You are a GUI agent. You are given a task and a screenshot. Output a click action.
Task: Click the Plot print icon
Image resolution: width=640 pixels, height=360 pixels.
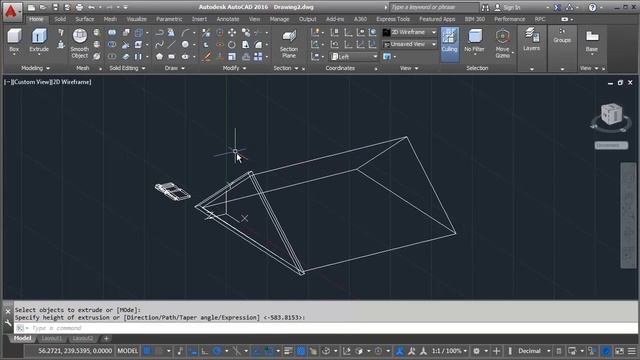coord(79,7)
